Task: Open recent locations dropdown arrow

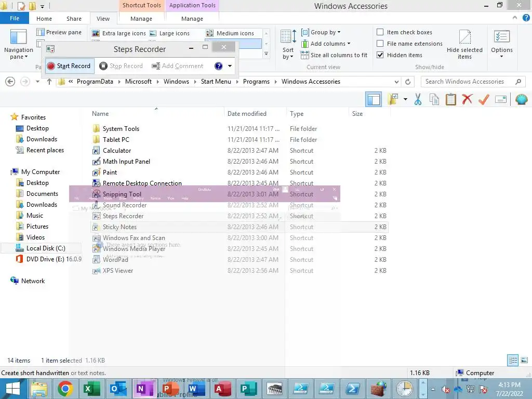Action: 37,82
